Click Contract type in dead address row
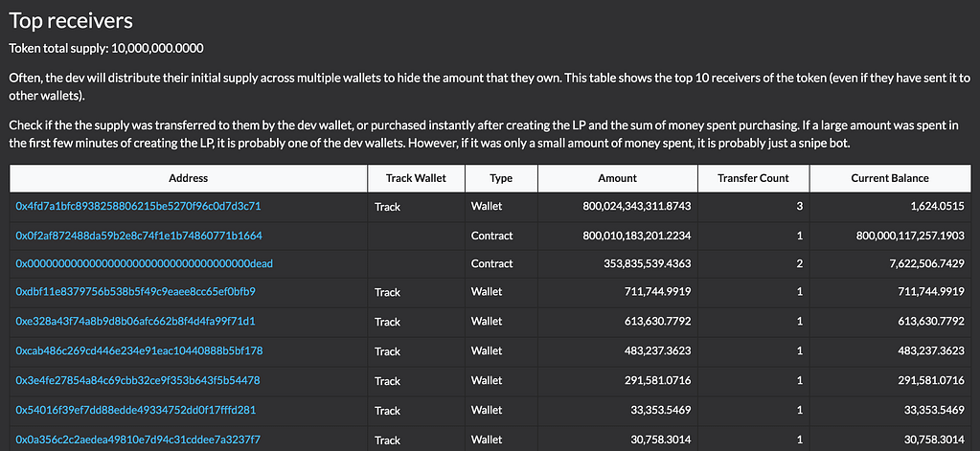The image size is (980, 451). point(491,263)
